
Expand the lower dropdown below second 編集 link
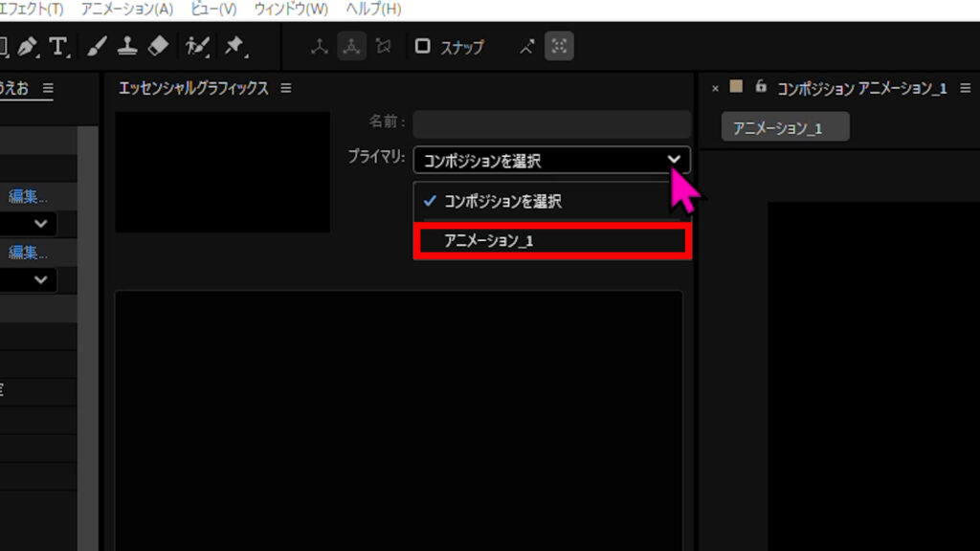40,279
